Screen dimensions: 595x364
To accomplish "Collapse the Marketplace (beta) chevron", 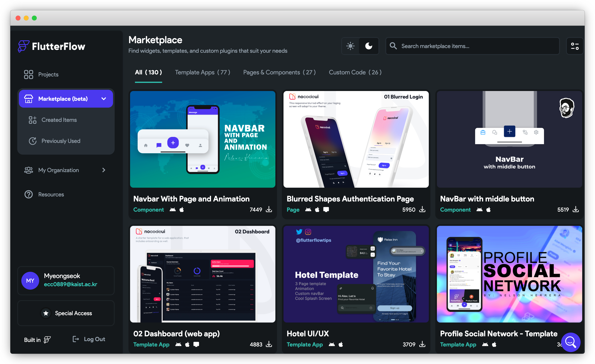I will click(x=103, y=99).
